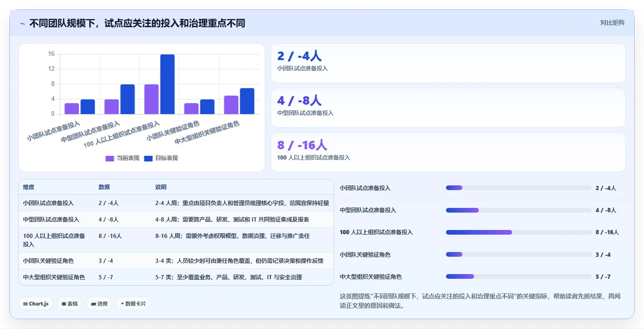Toggle the 当前表现 legend item in the chart

point(122,158)
